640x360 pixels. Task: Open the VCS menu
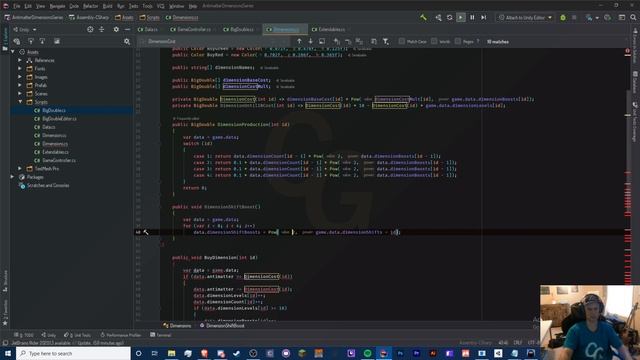tap(160, 6)
